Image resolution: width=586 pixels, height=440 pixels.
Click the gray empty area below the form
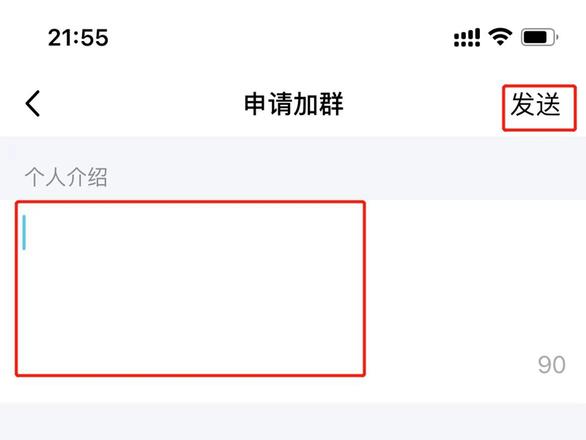293,421
